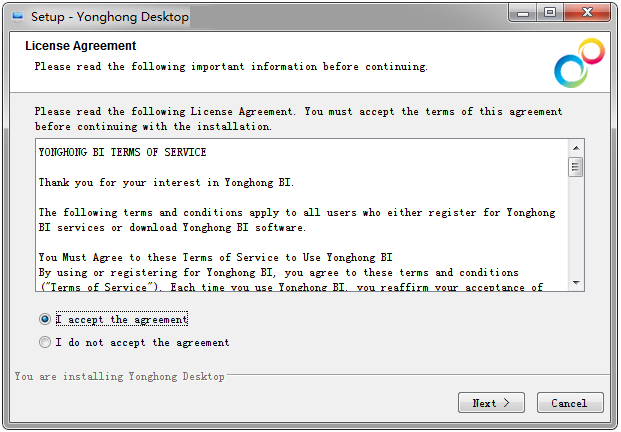
Task: Click the license text scrollbar thumb
Action: pos(576,166)
